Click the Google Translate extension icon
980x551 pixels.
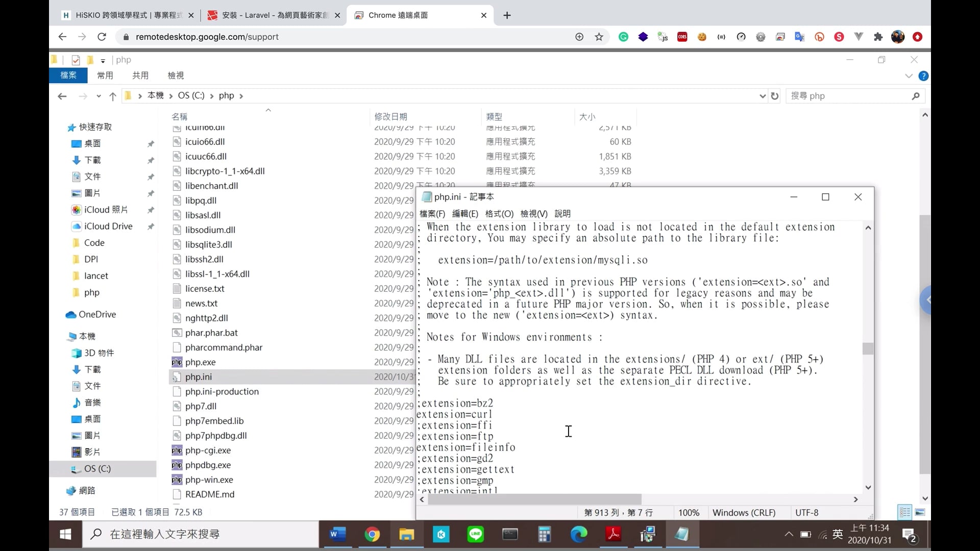[800, 37]
